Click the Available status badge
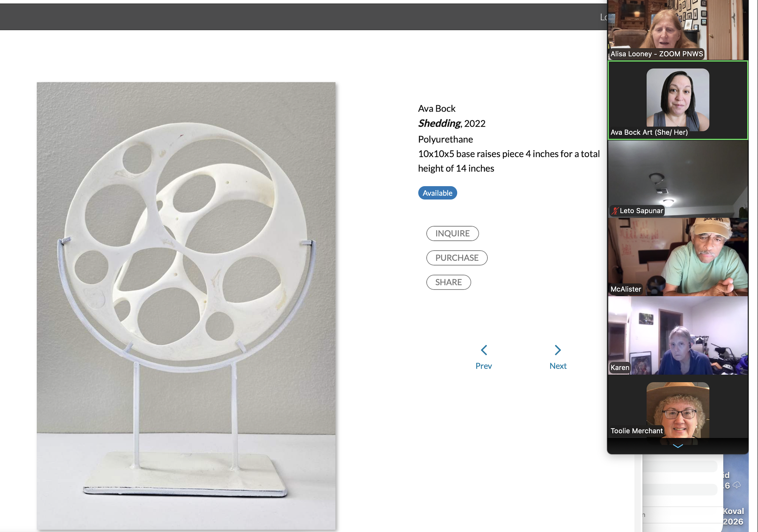The image size is (758, 532). tap(437, 193)
